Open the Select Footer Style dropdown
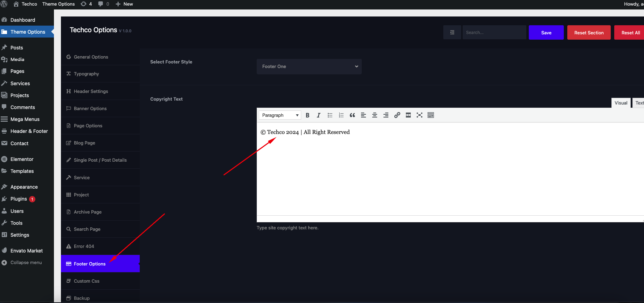Screen dimensions: 644x303 (x=309, y=67)
